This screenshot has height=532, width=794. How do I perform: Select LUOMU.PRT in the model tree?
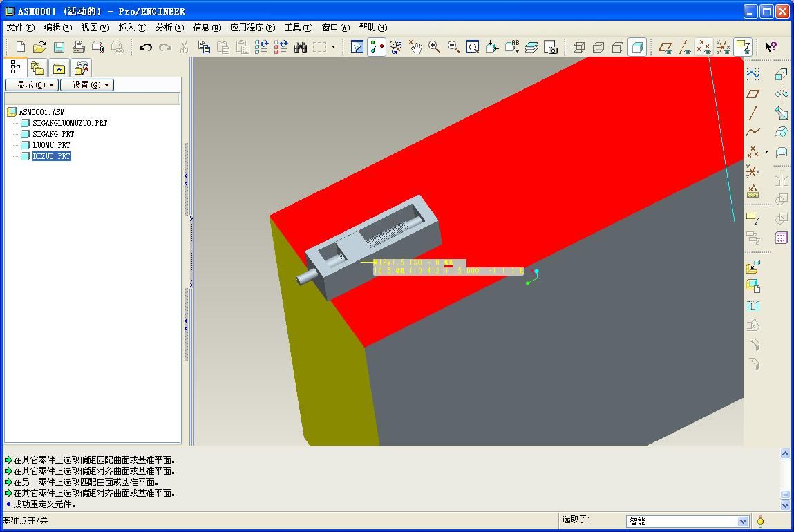pos(51,145)
